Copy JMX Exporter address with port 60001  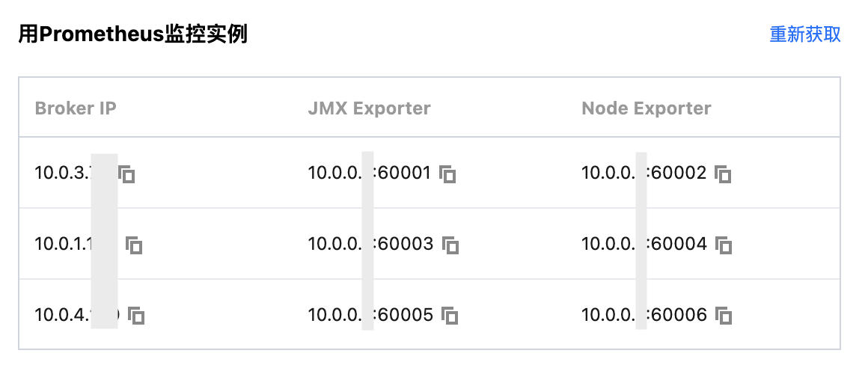pyautogui.click(x=447, y=174)
